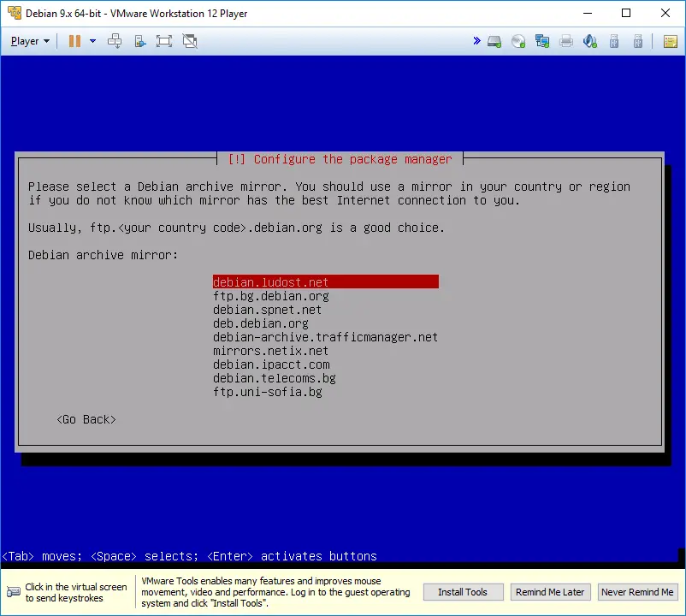Click the VMware Player title bar icon
Viewport: 686px width, 616px height.
(x=14, y=13)
